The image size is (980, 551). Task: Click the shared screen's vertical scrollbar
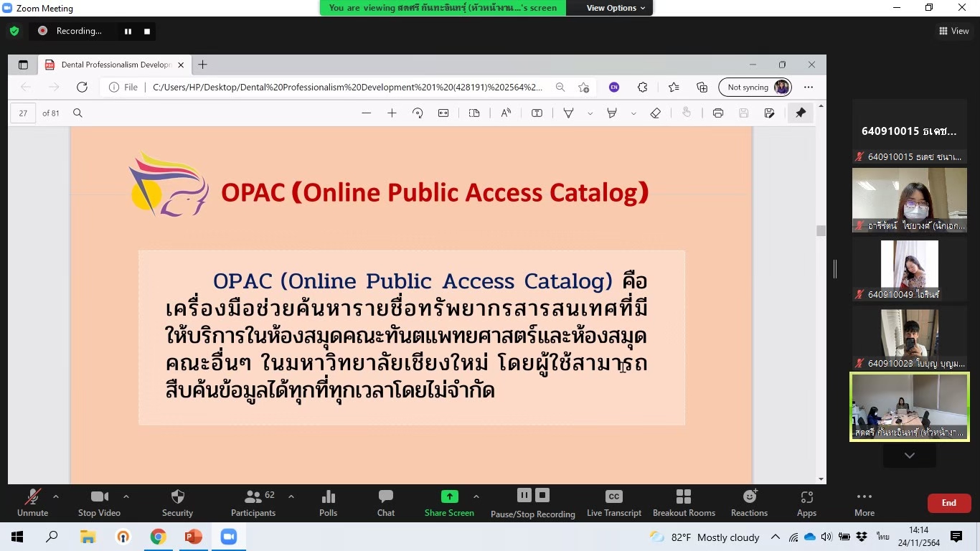pos(821,231)
